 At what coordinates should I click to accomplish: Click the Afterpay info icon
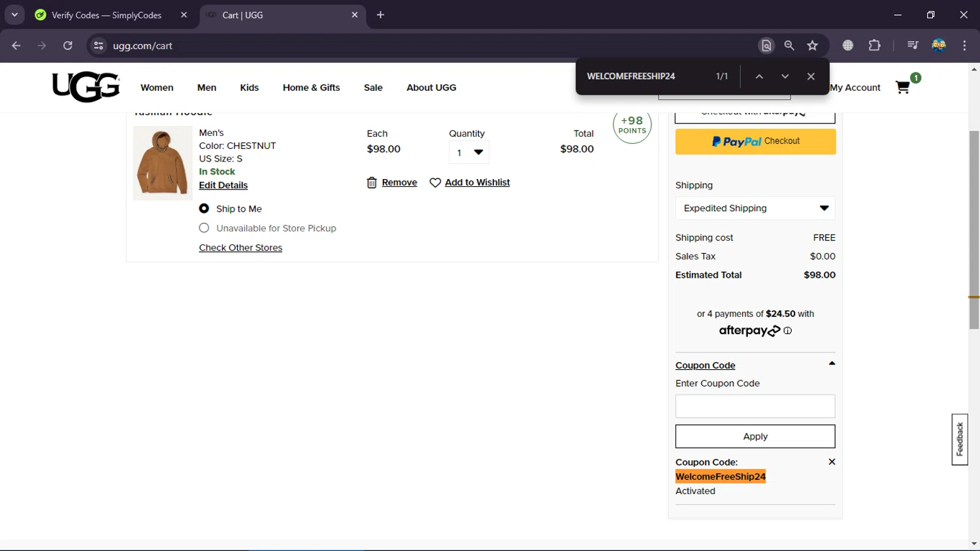point(788,331)
